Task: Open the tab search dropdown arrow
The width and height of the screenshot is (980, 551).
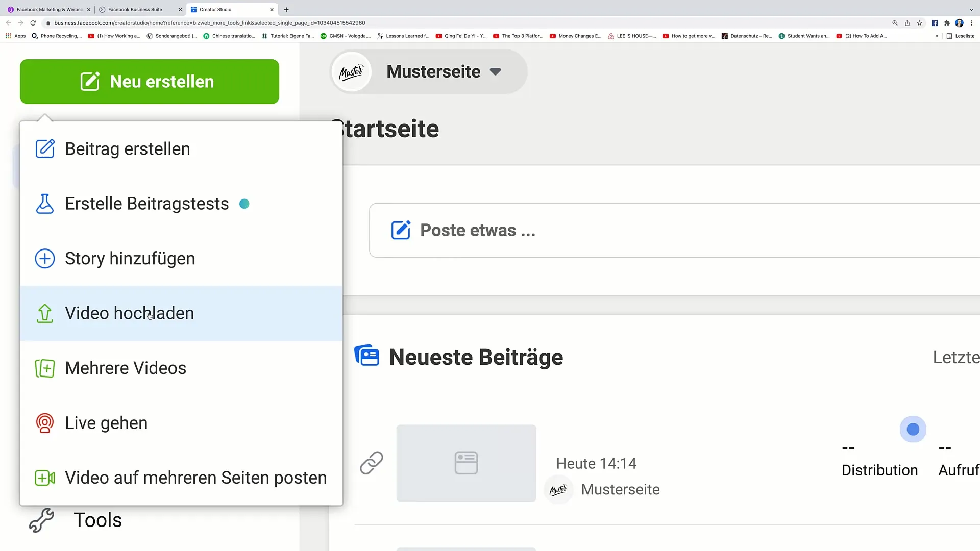Action: click(971, 10)
